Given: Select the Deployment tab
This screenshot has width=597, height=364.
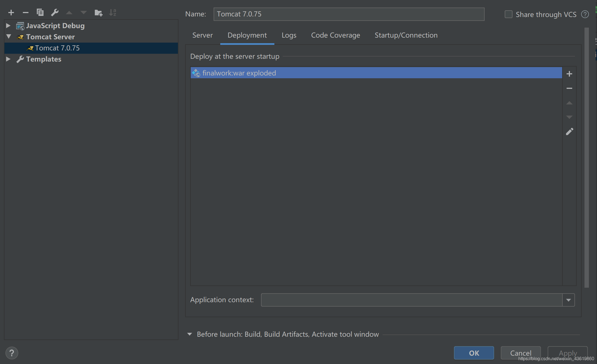Looking at the screenshot, I should [x=247, y=35].
